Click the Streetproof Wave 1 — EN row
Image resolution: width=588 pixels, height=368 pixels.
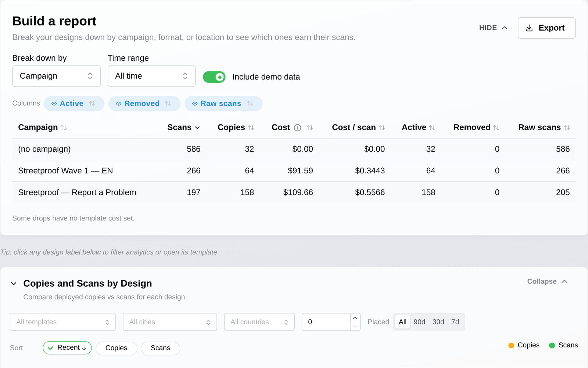tap(294, 171)
